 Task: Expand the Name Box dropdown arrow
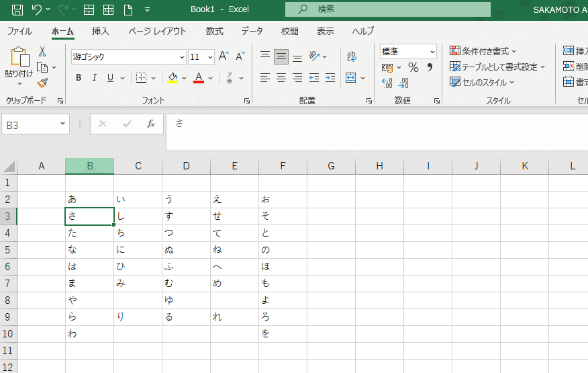[62, 124]
